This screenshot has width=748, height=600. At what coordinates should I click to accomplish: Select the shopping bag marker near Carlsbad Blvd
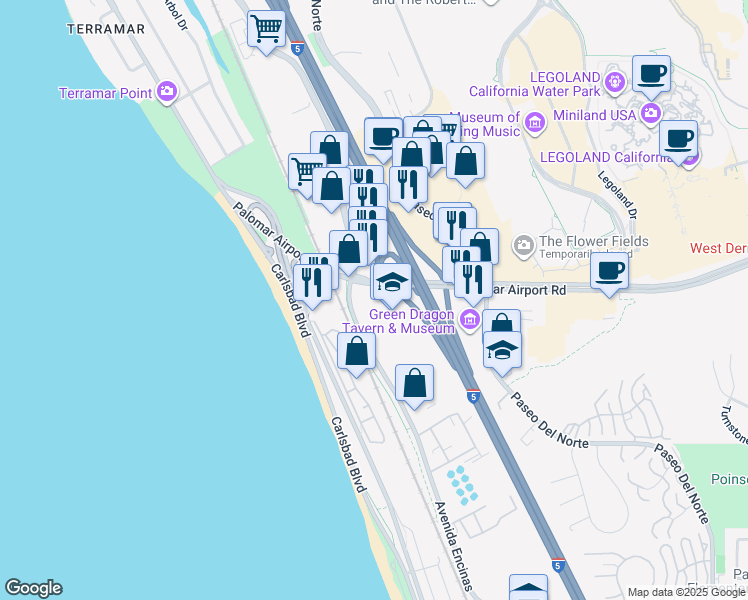click(356, 352)
